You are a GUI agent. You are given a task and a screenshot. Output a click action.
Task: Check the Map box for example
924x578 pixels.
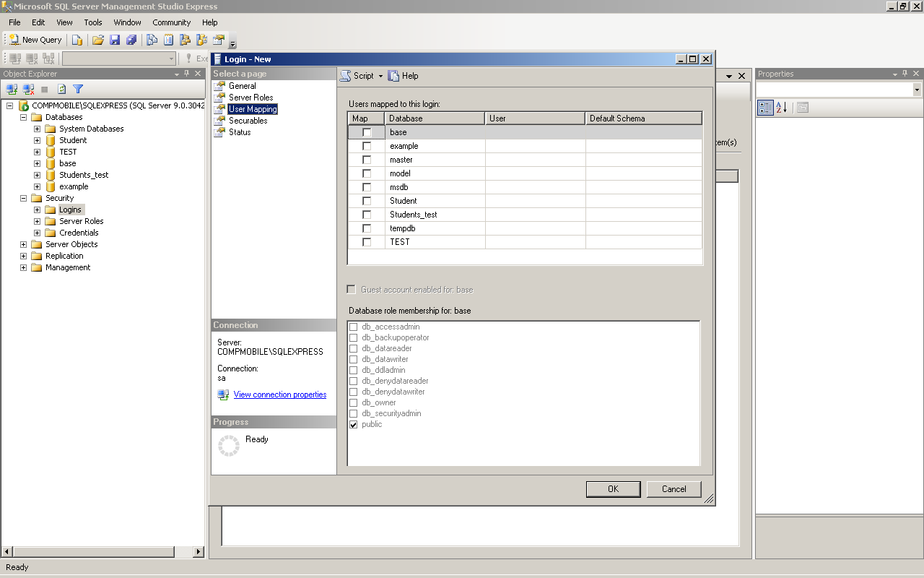[x=367, y=146]
